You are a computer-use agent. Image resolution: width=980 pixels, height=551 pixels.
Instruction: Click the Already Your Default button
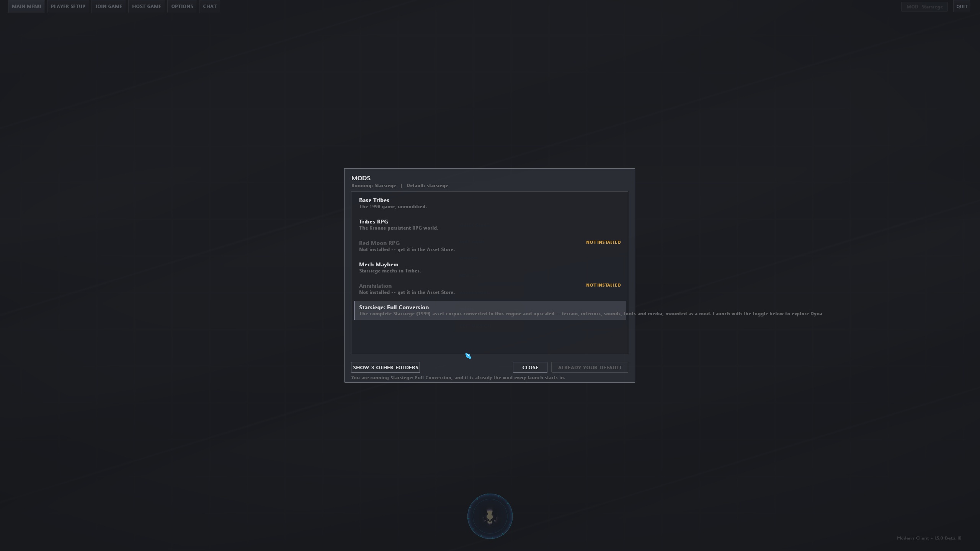pos(590,367)
